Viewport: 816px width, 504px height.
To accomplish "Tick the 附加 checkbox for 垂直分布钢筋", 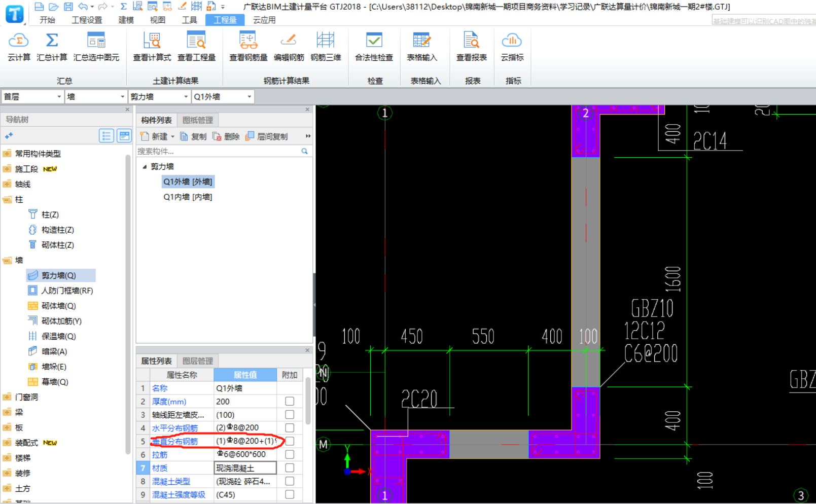I will 290,441.
